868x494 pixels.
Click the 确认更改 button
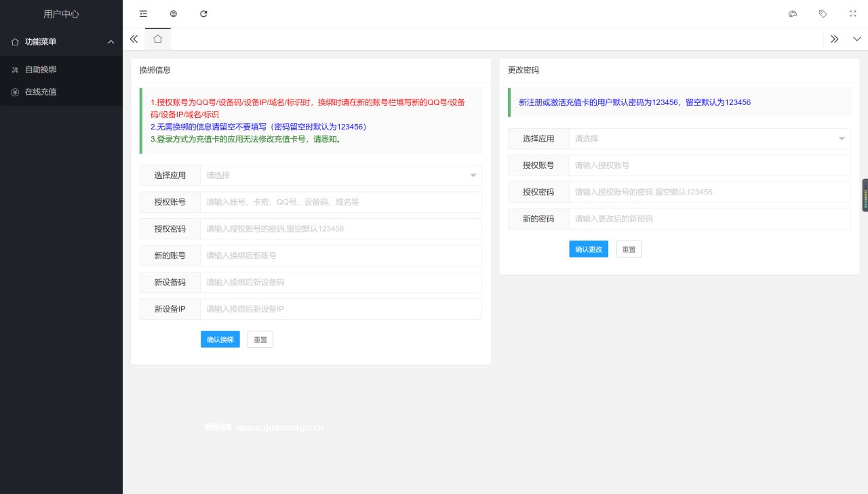coord(589,249)
